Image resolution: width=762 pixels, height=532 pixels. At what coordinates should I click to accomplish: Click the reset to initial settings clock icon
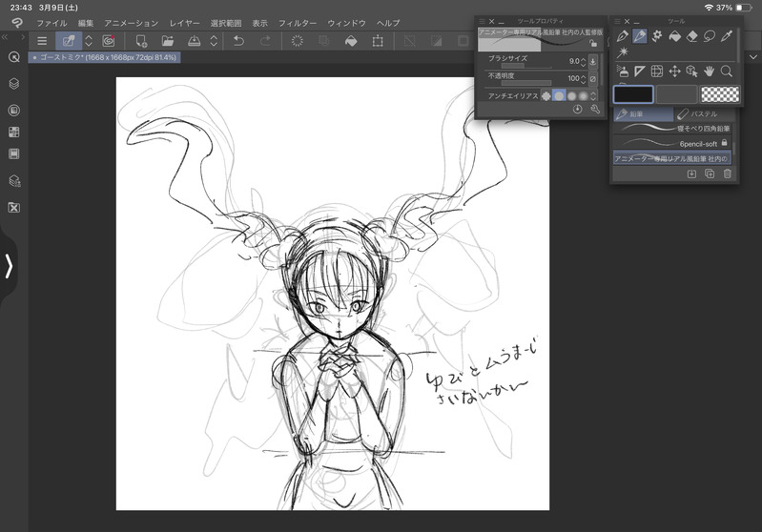point(577,110)
